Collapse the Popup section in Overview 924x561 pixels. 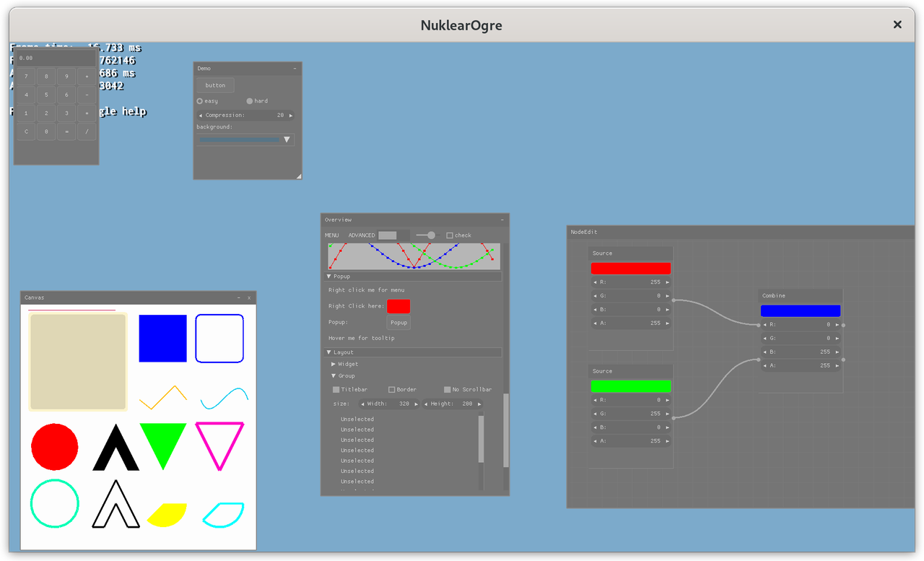(328, 276)
